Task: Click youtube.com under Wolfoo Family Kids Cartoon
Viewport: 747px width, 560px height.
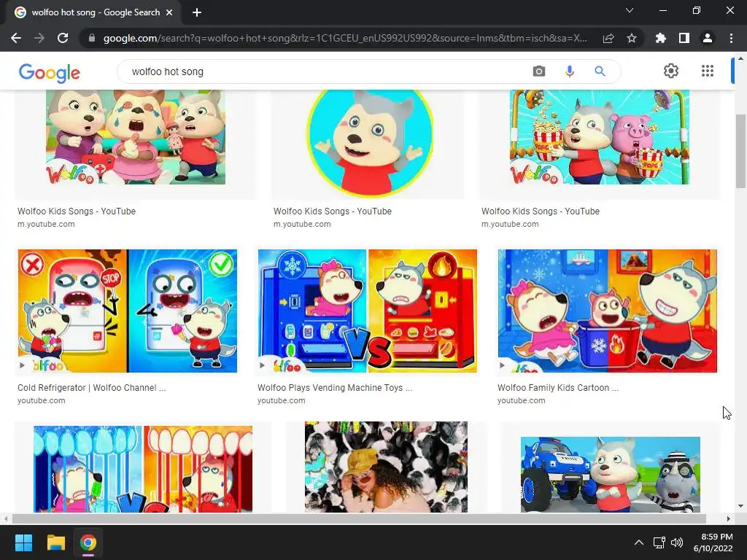Action: pos(522,400)
